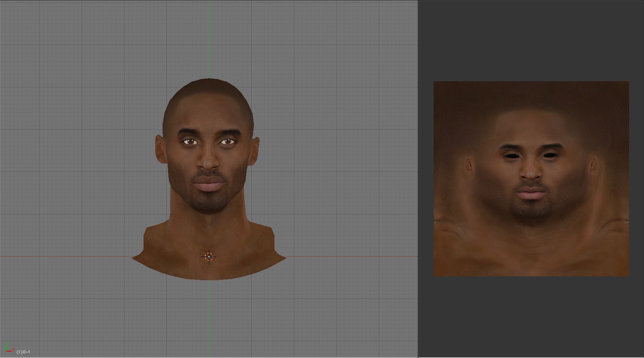644x358 pixels.
Task: Click the lips in the UV texture image
Action: (531, 194)
